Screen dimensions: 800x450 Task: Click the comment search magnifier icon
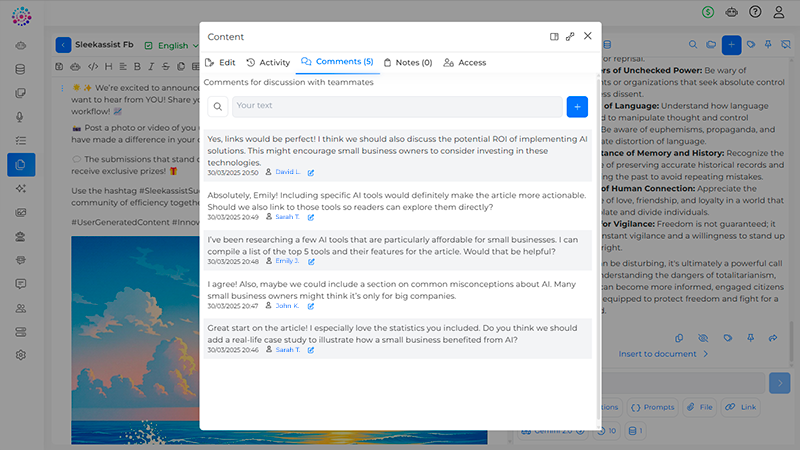(x=218, y=107)
